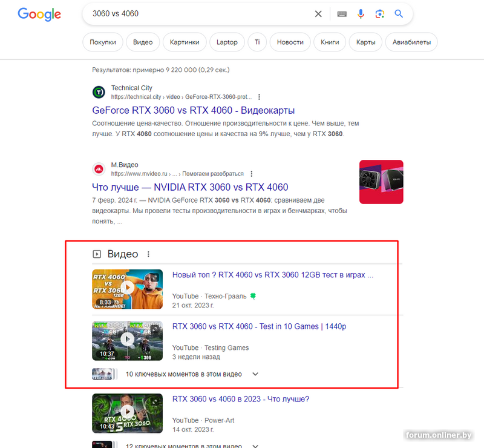Expand 10 ключевых моментов в этом видео
484x448 pixels.
click(x=255, y=374)
